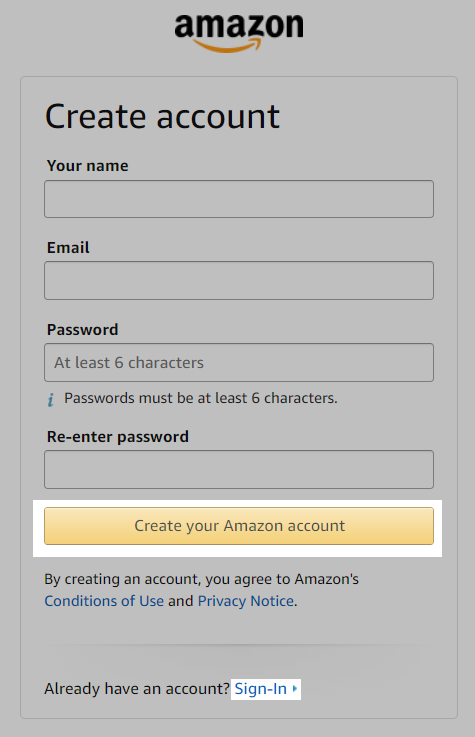Focus the Your name text box
Screen dimensions: 475x737
click(239, 199)
